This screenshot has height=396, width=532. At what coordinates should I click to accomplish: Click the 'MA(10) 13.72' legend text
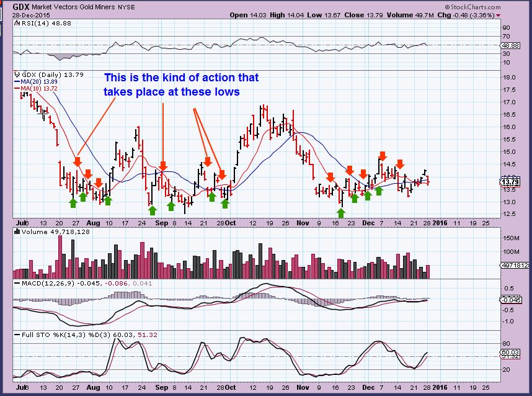coord(39,88)
